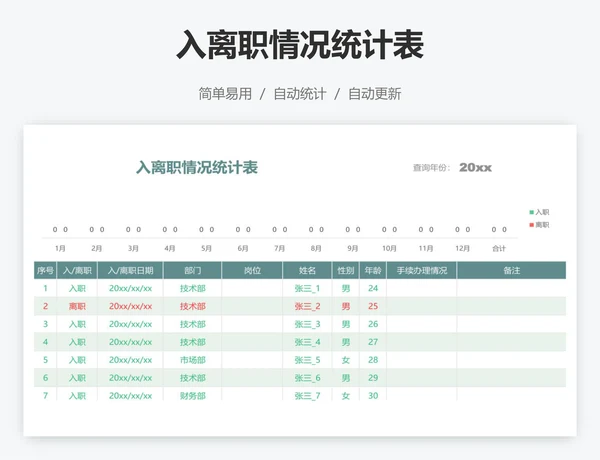Select the 年龄 column header
The width and height of the screenshot is (600, 460).
click(x=373, y=271)
